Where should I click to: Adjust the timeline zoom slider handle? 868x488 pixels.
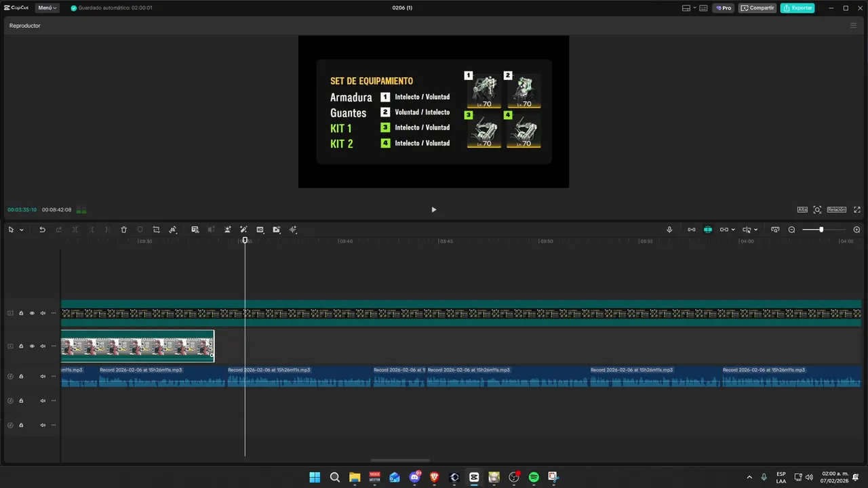(821, 230)
